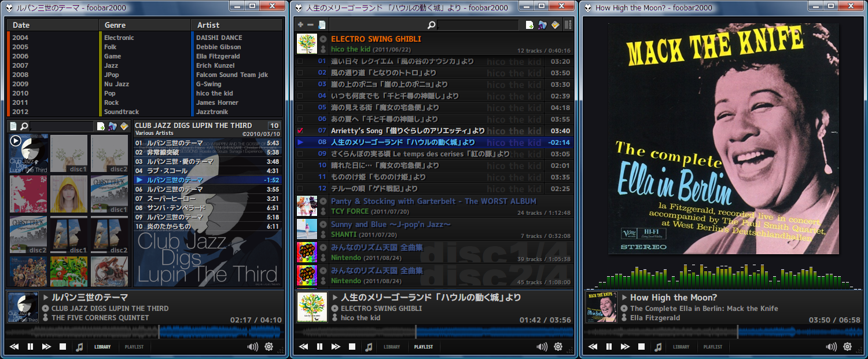This screenshot has width=868, height=359.
Task: Click the music note icon in left window
Action: tap(79, 347)
